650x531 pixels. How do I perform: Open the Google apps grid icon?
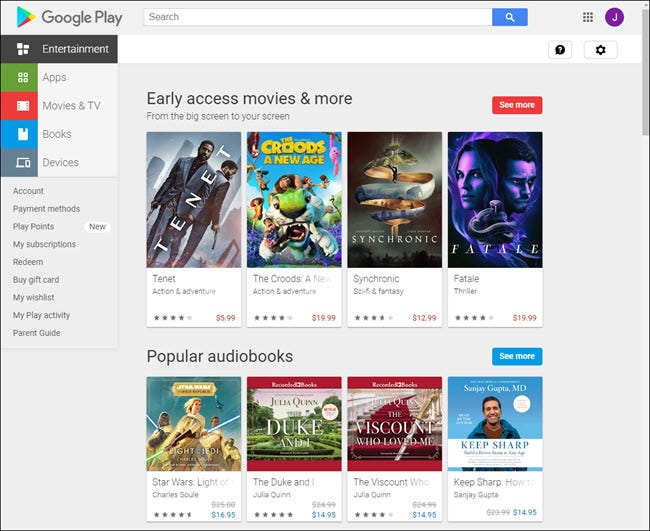coord(587,17)
